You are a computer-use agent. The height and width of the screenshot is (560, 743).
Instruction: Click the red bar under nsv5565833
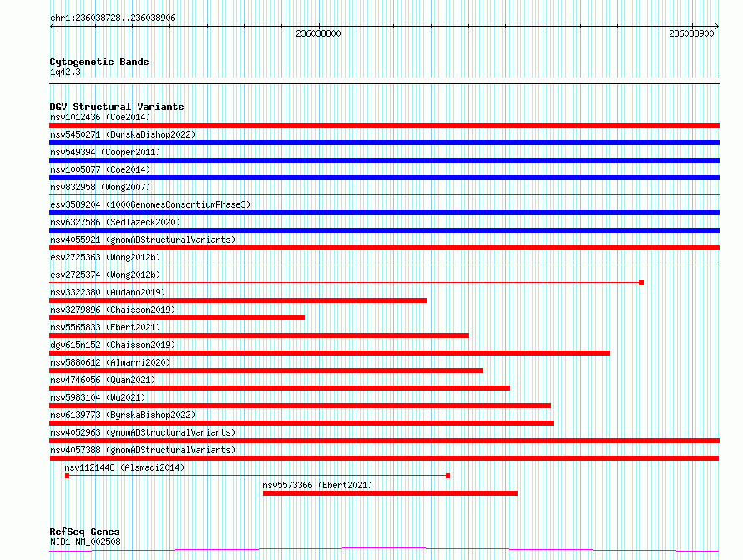point(259,335)
